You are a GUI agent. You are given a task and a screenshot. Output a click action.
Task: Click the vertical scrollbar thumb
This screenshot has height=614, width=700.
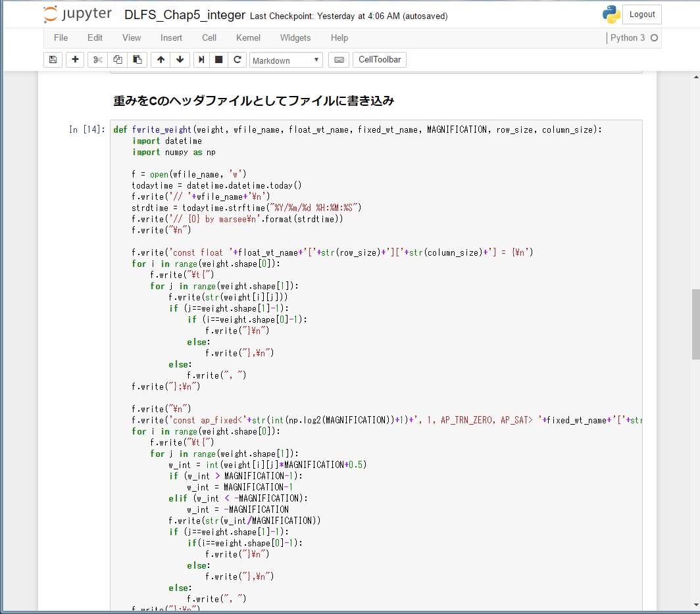point(696,324)
